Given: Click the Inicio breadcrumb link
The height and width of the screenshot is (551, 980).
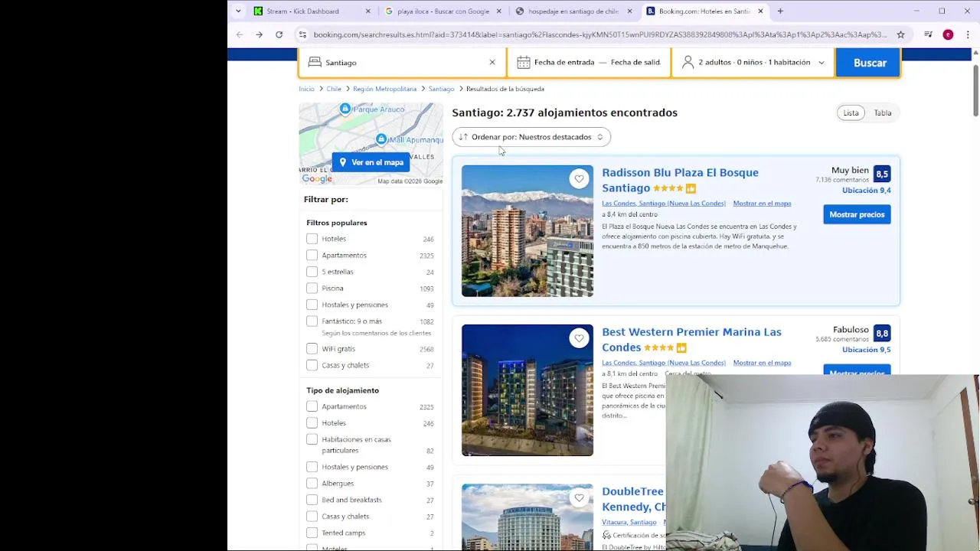Looking at the screenshot, I should coord(306,89).
